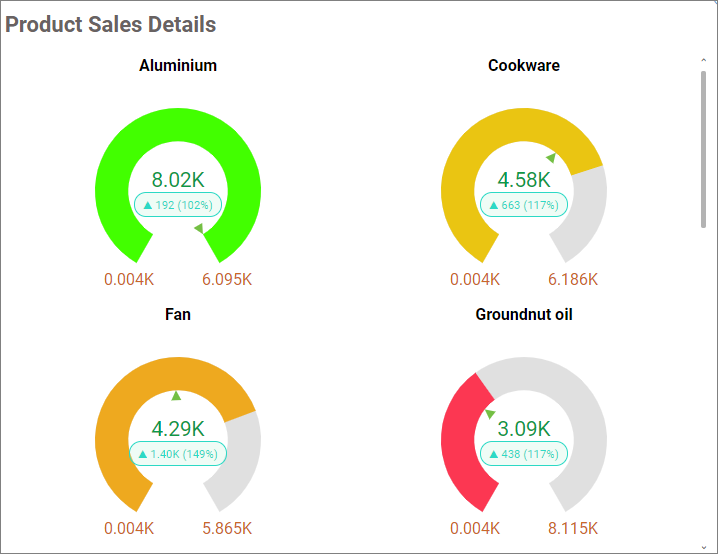Click the Cookware 4.58K value
Image resolution: width=718 pixels, height=554 pixels.
click(x=524, y=179)
